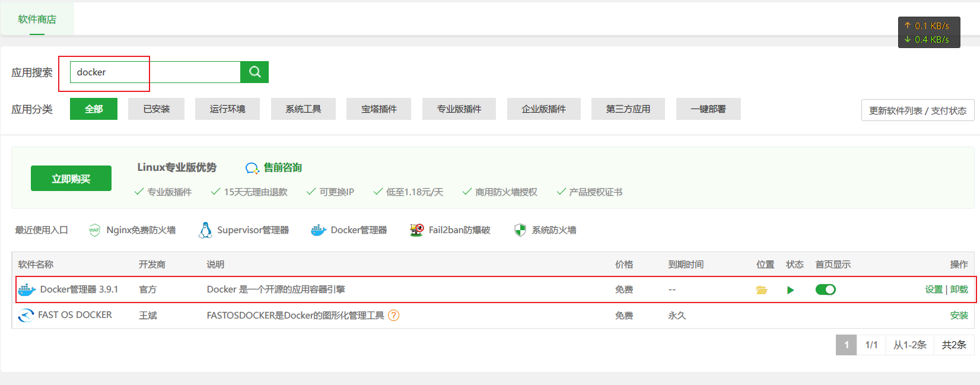Click the Supervisor管理器 penguin icon

coord(205,230)
